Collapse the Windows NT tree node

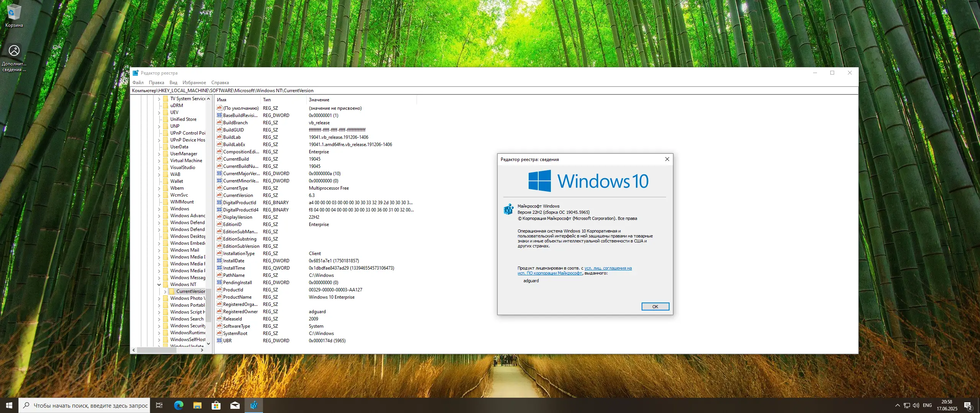click(x=159, y=285)
